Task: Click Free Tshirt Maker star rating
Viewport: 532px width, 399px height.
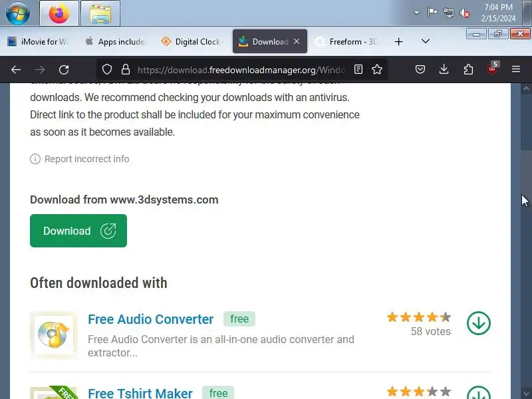Action: click(419, 392)
